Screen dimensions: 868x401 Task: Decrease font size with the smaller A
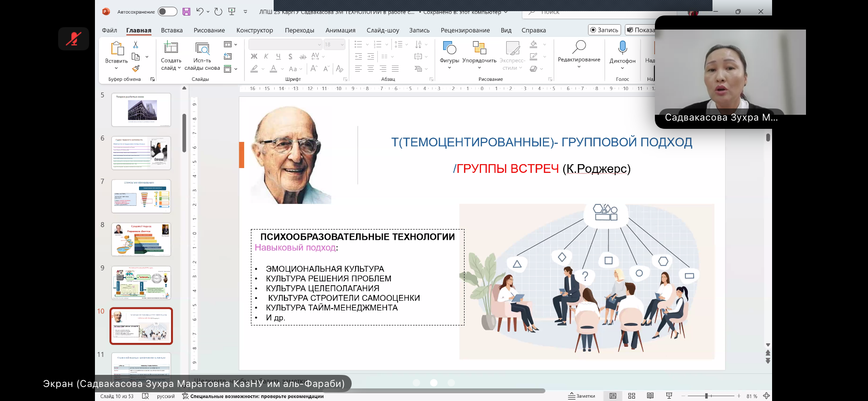click(326, 69)
